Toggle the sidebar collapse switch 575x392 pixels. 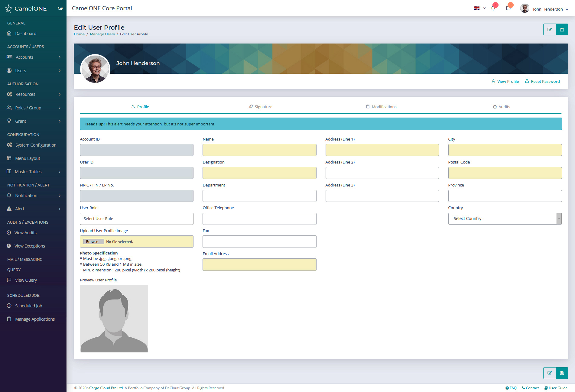click(60, 8)
